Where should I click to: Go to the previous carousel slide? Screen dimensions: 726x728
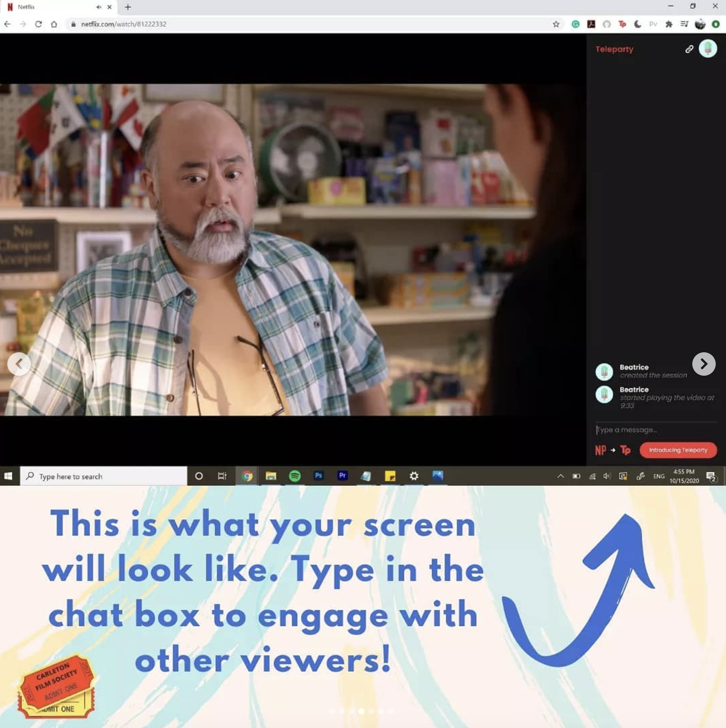(x=19, y=364)
